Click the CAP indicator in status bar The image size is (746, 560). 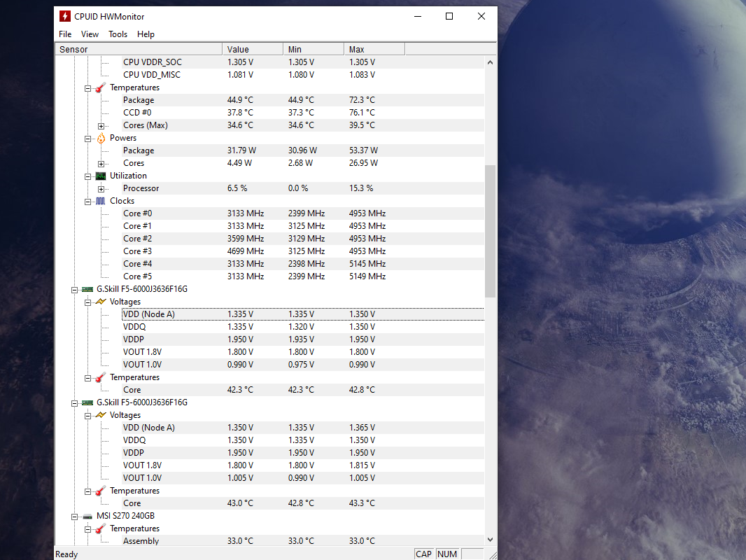click(x=423, y=554)
